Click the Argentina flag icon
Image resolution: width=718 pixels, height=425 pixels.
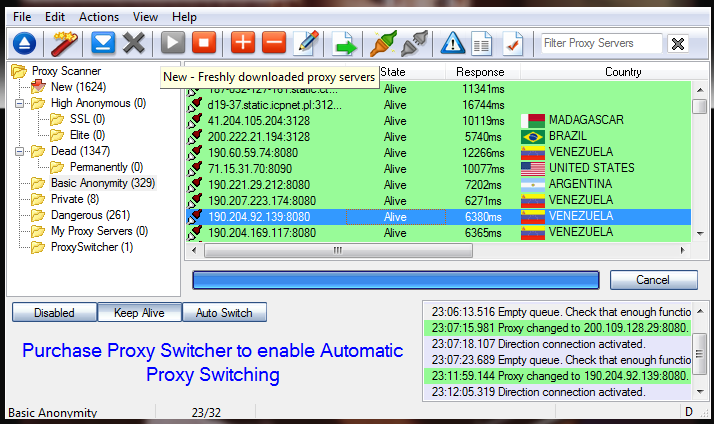533,185
